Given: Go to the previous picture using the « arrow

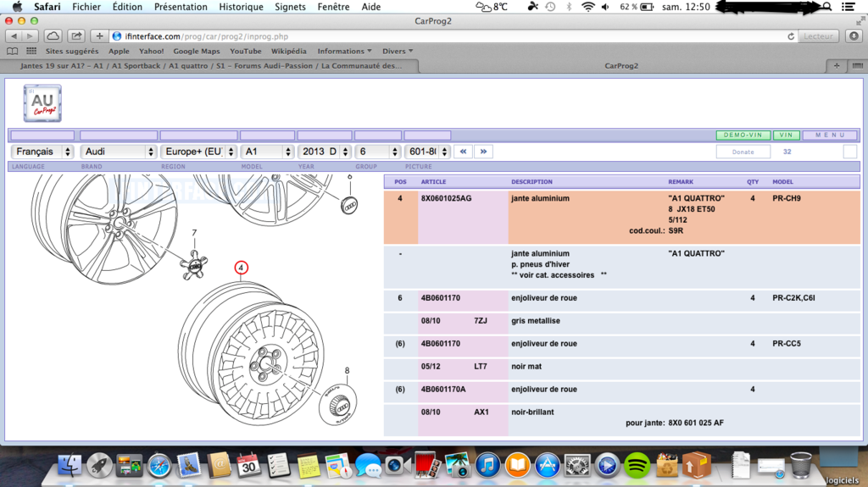Looking at the screenshot, I should (463, 152).
